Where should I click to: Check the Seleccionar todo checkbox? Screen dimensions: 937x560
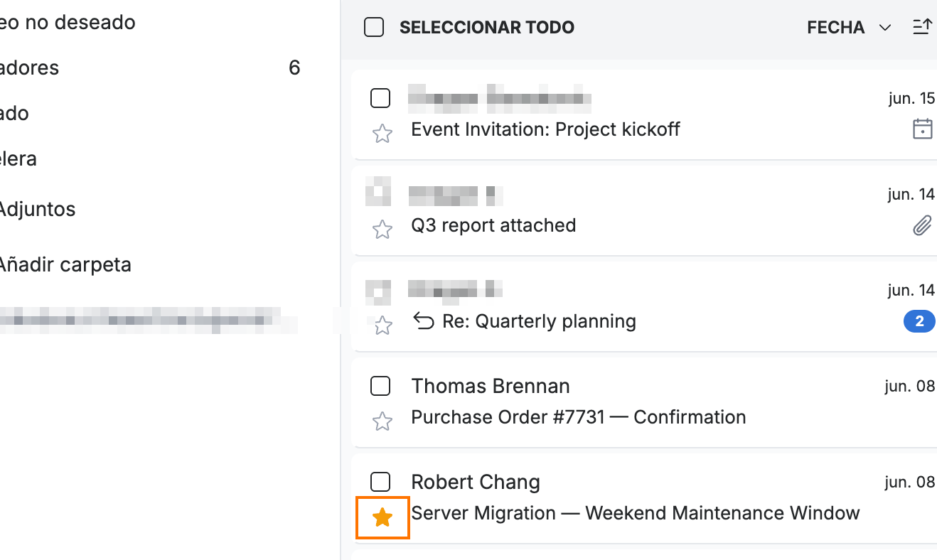pos(374,28)
